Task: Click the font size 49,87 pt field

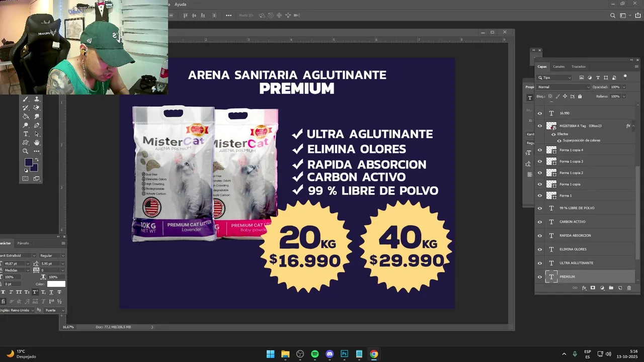Action: pos(14,263)
